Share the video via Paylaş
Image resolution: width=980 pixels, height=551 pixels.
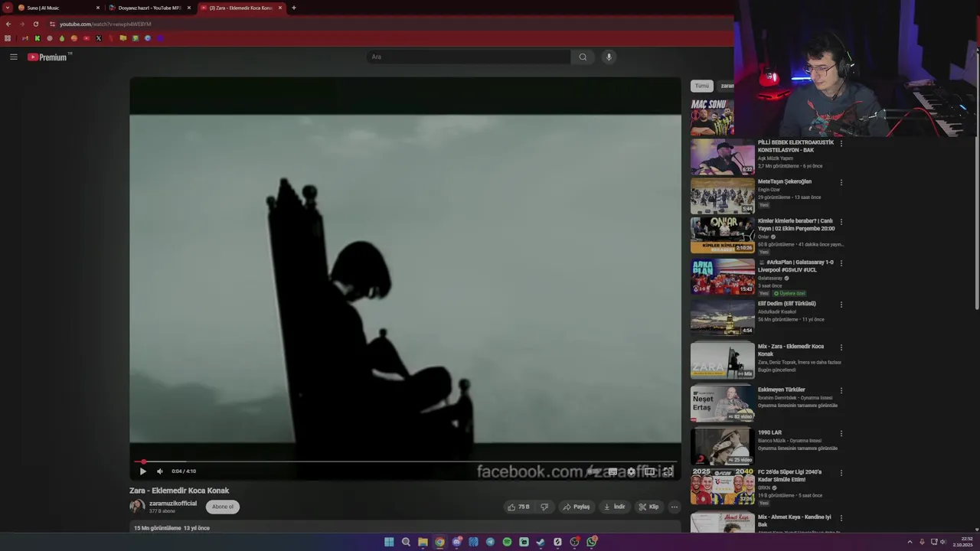pyautogui.click(x=576, y=507)
